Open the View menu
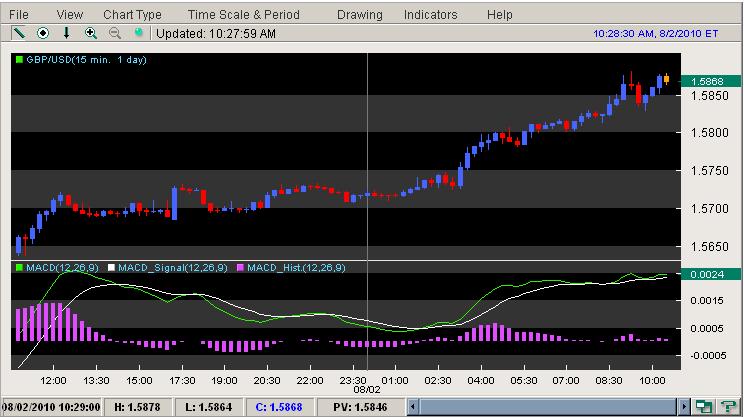This screenshot has height=417, width=744. 70,15
